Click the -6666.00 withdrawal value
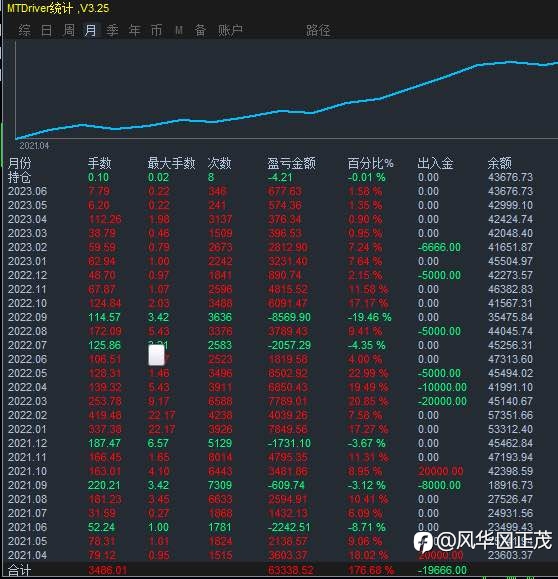Image resolution: width=558 pixels, height=579 pixels. 439,247
